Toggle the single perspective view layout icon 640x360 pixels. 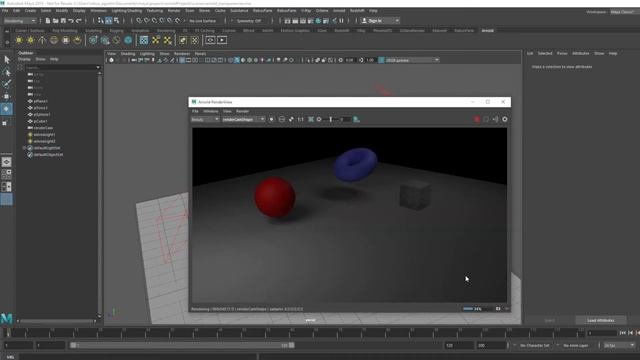6,162
